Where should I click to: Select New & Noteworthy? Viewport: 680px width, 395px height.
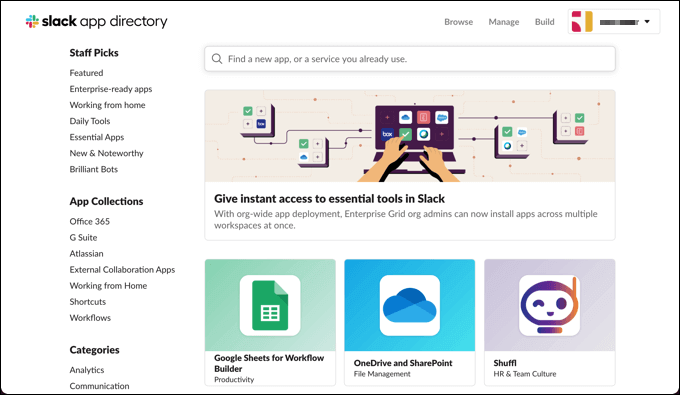click(x=106, y=153)
